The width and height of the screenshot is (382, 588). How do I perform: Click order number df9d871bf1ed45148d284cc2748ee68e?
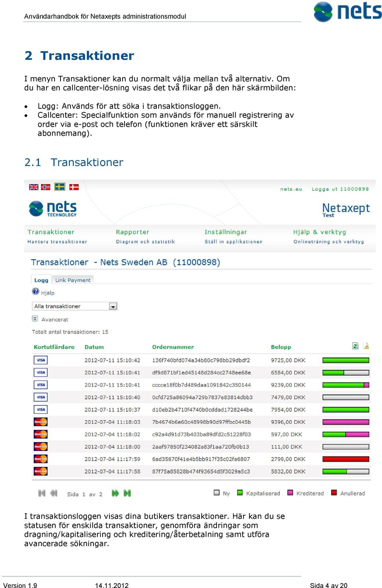point(201,372)
